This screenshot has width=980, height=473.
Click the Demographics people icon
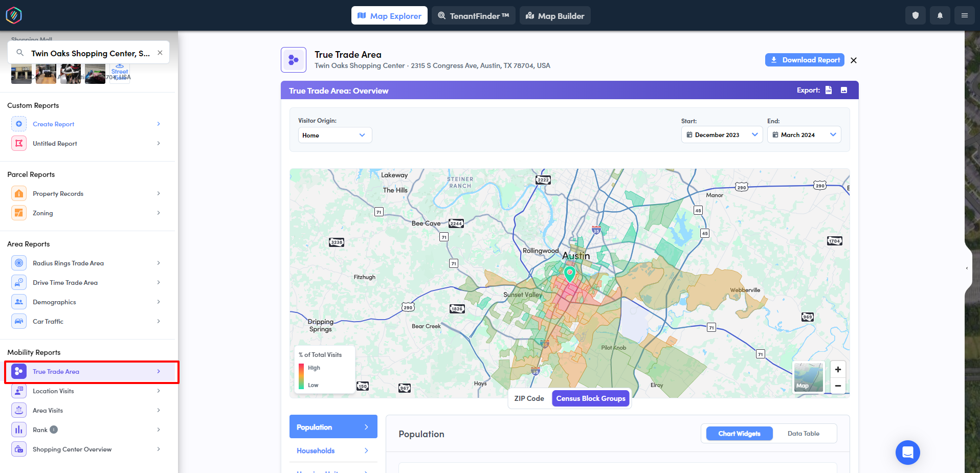coord(19,302)
